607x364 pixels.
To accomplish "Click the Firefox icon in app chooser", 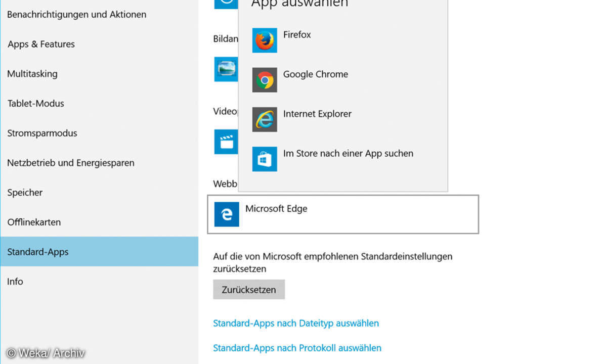I will click(265, 40).
